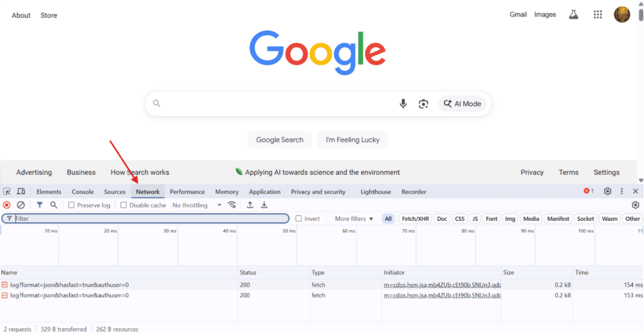The width and height of the screenshot is (644, 333).
Task: Switch to the Console tab
Action: pos(83,192)
